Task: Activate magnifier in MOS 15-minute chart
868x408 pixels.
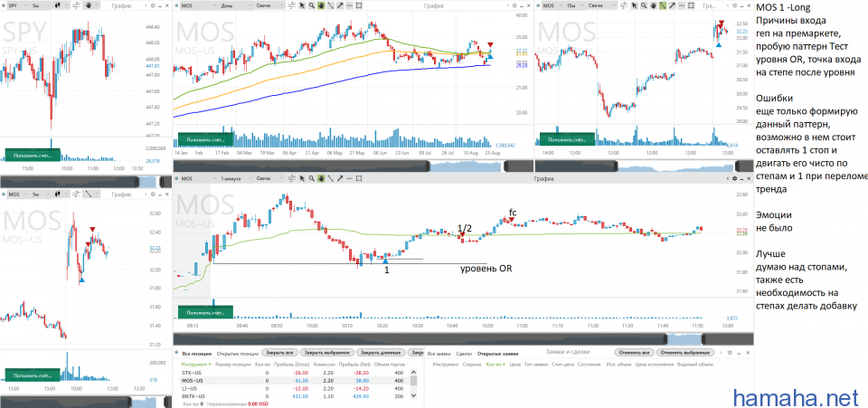Action: (x=643, y=5)
